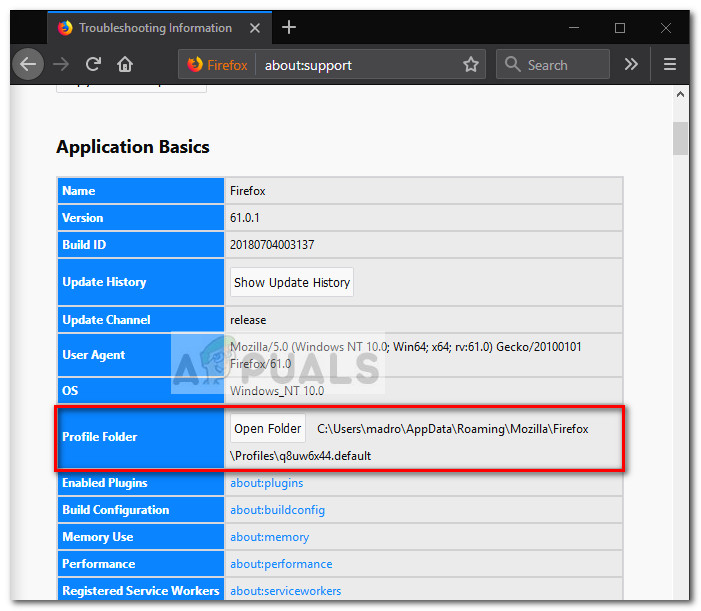Image resolution: width=701 pixels, height=611 pixels.
Task: Click the magnifier icon in search box
Action: [x=512, y=64]
